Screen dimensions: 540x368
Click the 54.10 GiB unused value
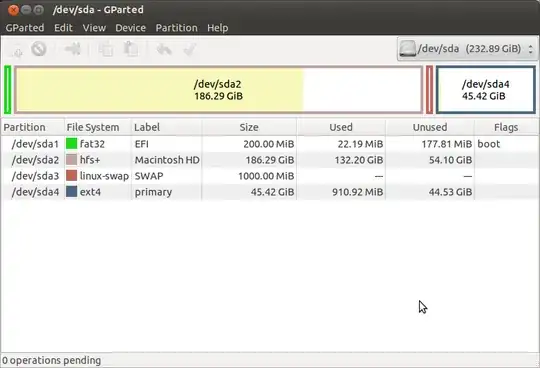[x=450, y=160]
